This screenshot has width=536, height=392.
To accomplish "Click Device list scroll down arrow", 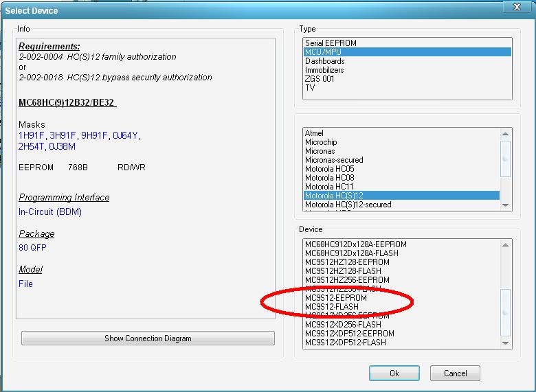I will click(x=505, y=343).
